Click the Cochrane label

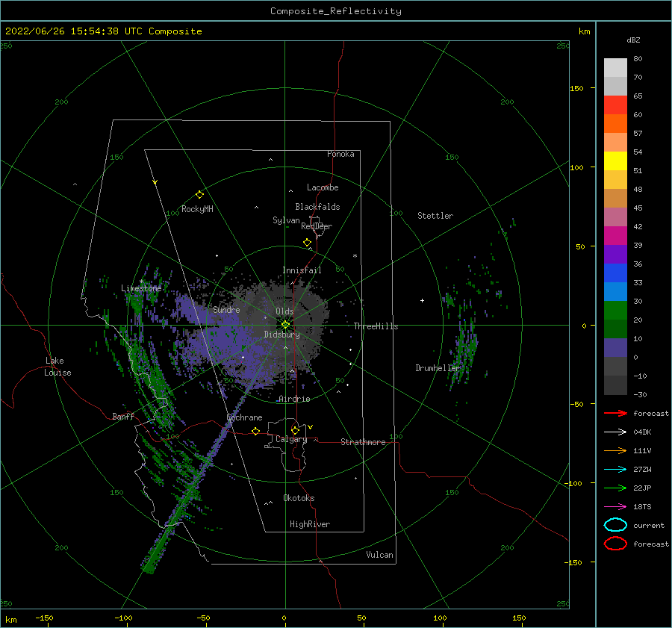point(244,417)
